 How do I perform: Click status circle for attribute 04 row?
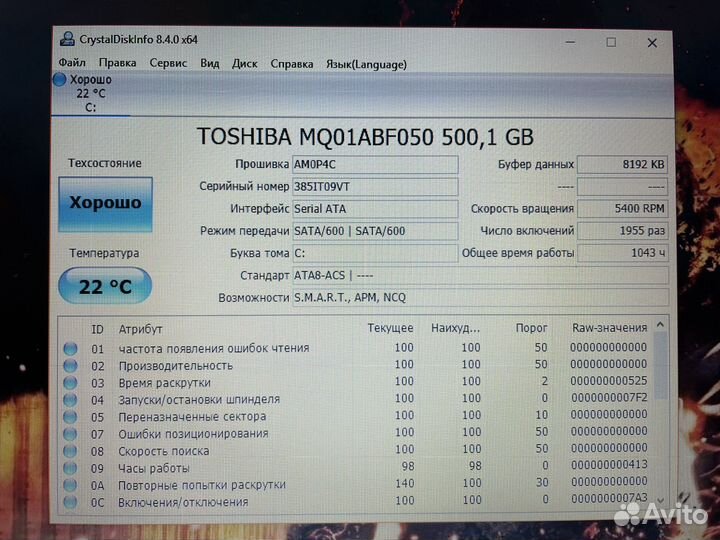click(70, 400)
